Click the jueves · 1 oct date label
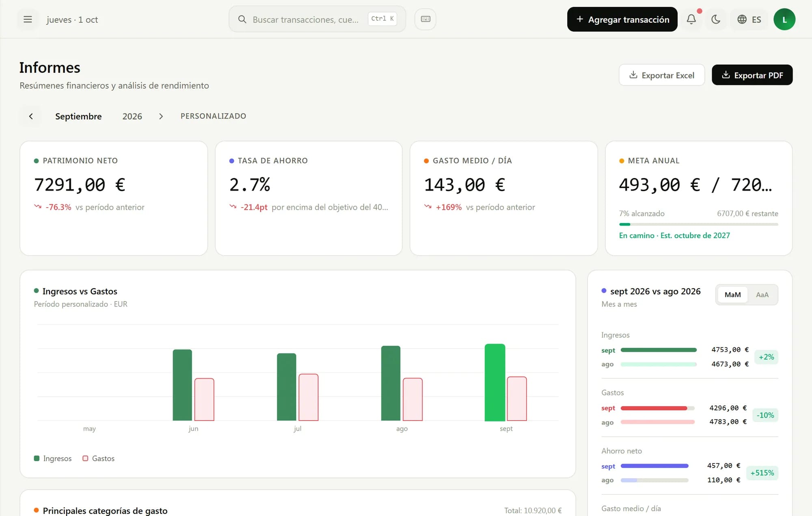The width and height of the screenshot is (812, 516). [x=72, y=20]
